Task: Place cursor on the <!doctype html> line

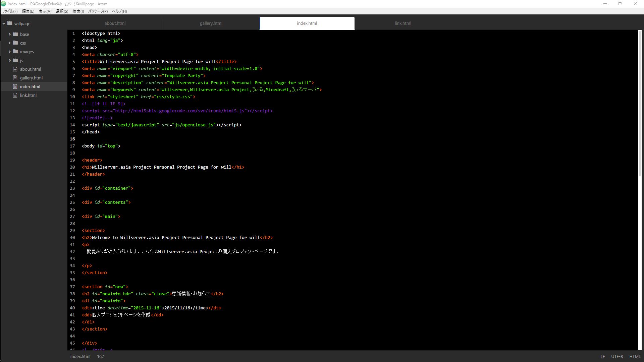Action: 101,33
